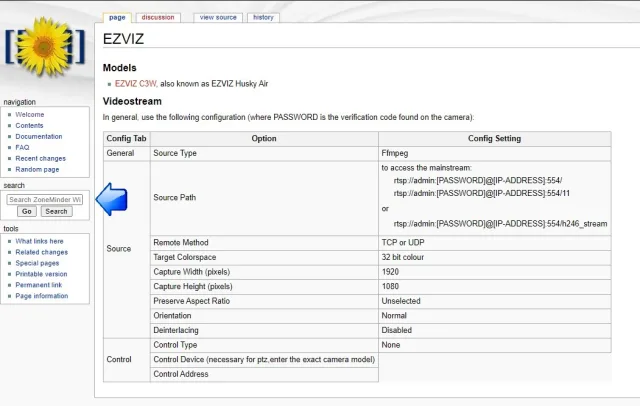Viewport: 640px width, 406px height.
Task: Click the Remote Method option cell
Action: (x=264, y=243)
